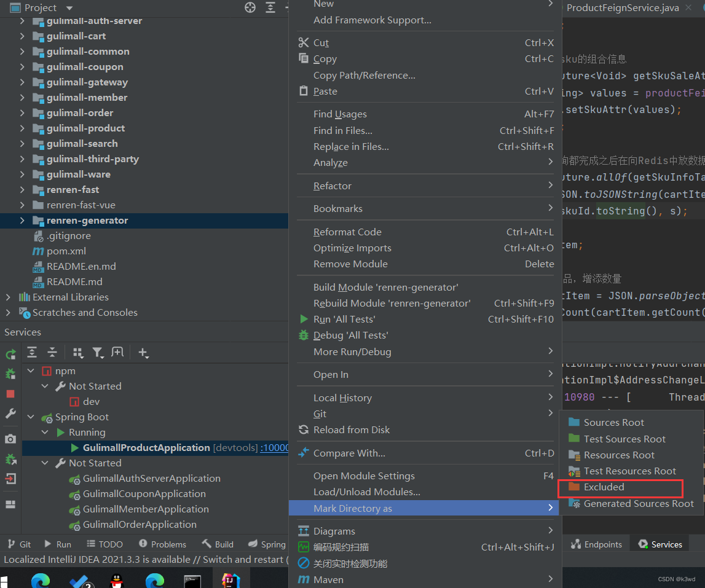Click Reload from Disk
The height and width of the screenshot is (588, 705).
425,429
